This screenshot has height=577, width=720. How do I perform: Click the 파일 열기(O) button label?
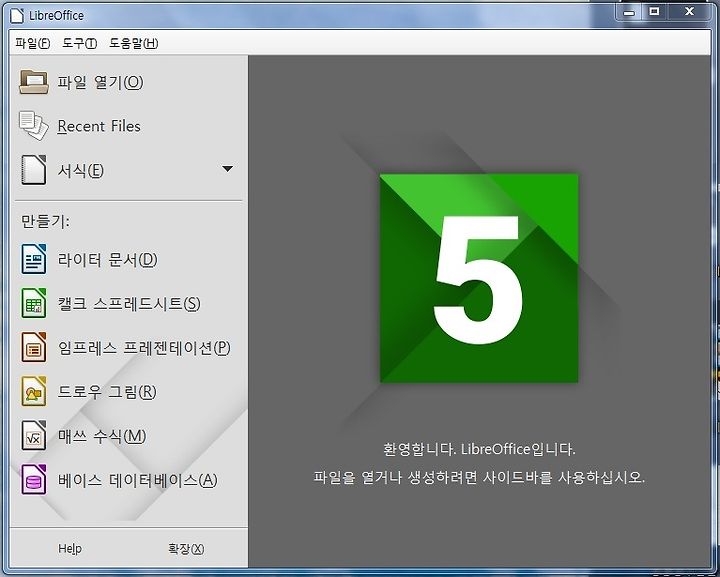click(x=100, y=83)
